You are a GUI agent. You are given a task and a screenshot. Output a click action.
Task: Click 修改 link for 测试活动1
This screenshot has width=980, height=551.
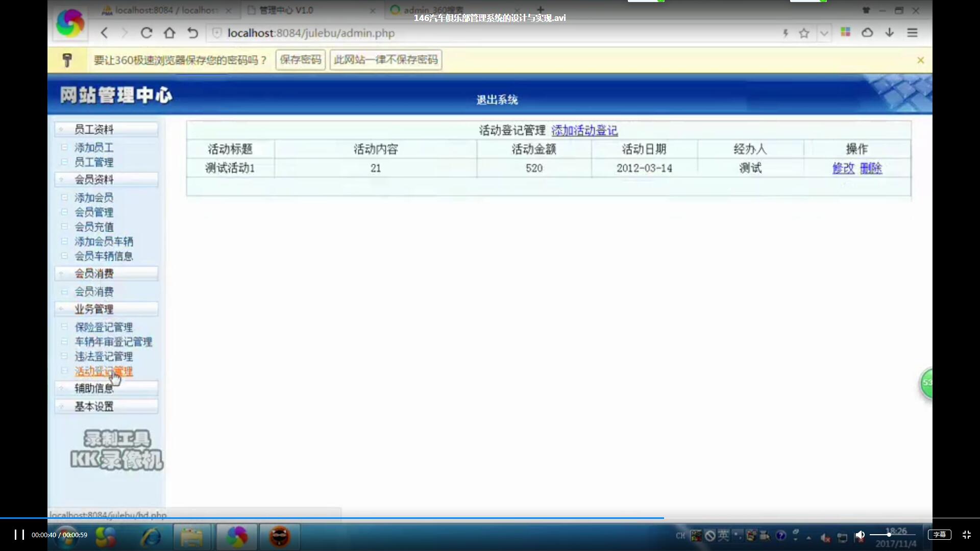coord(843,168)
